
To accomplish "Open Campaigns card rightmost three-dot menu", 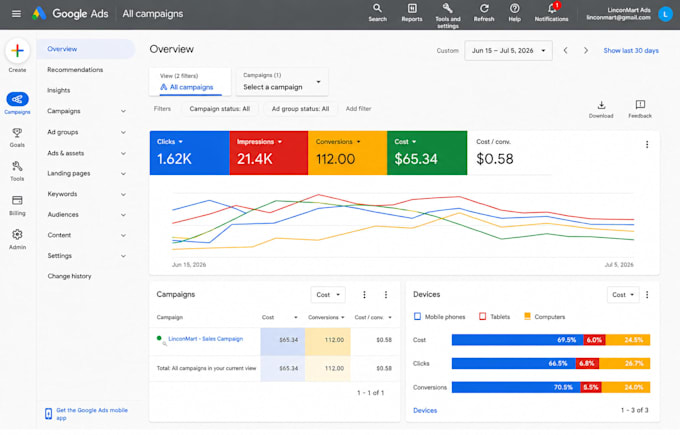I will (x=386, y=295).
